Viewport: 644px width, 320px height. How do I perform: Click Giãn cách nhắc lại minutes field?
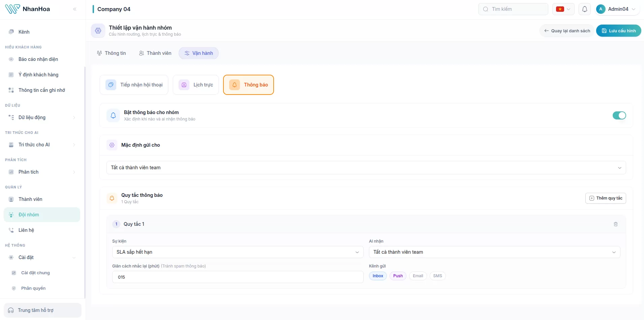(x=238, y=277)
